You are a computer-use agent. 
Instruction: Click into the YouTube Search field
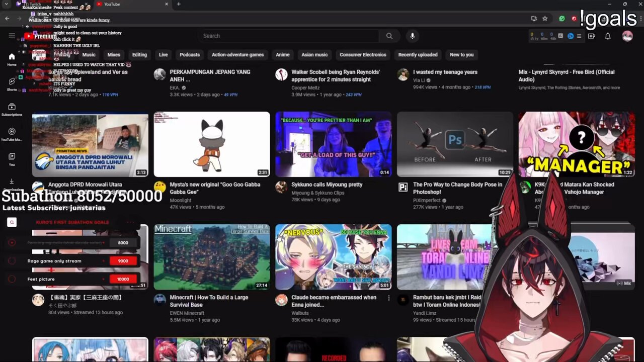point(289,36)
